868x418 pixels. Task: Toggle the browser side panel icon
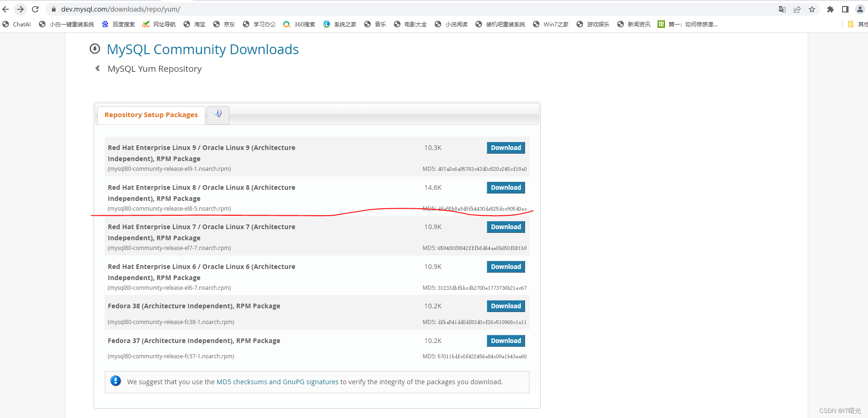pyautogui.click(x=845, y=9)
